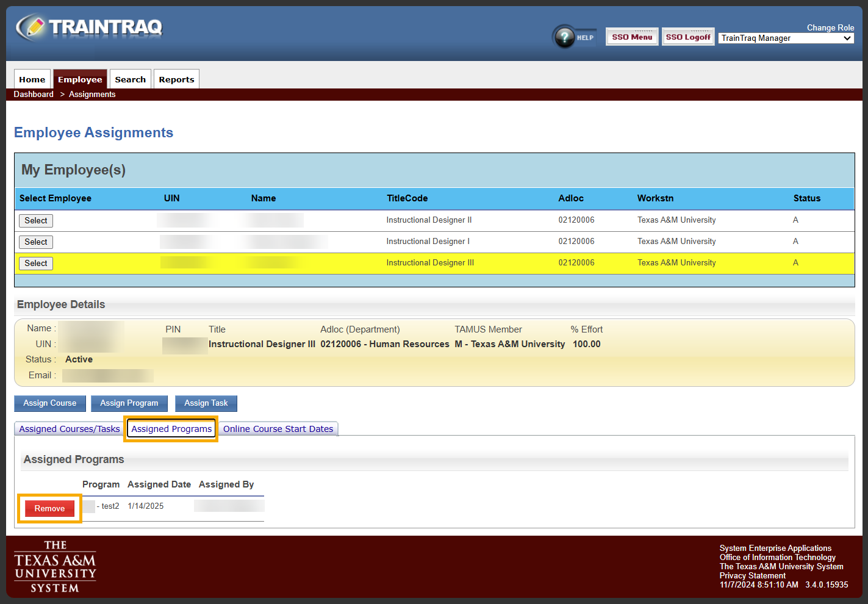The width and height of the screenshot is (868, 604).
Task: Click the SSO Menu button
Action: coord(632,37)
